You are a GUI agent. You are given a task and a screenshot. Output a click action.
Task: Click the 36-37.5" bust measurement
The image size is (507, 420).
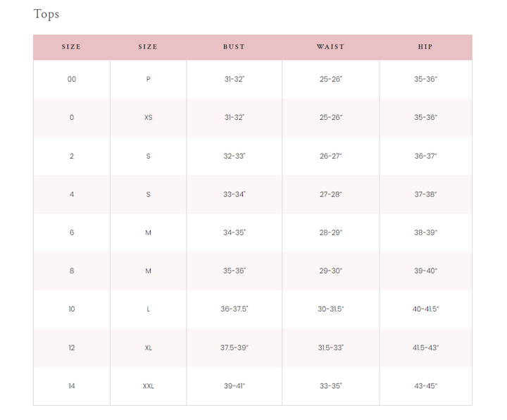[234, 309]
